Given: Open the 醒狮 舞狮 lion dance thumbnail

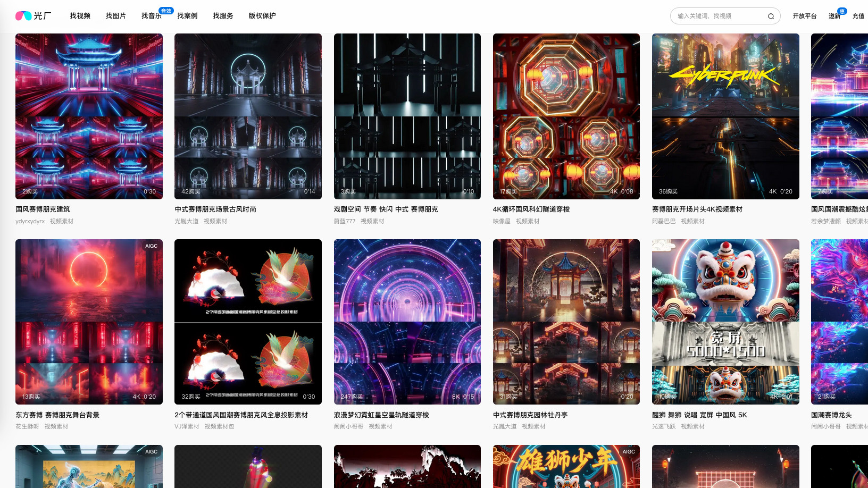Looking at the screenshot, I should 725,322.
